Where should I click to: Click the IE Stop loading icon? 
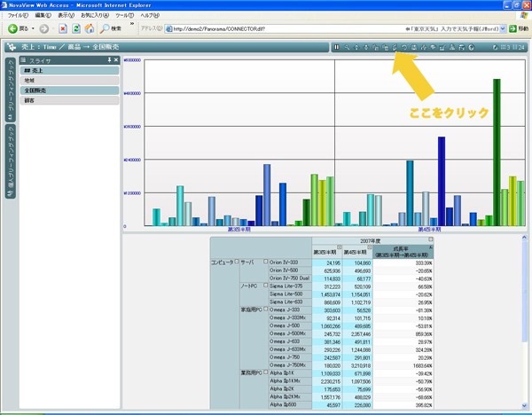(64, 28)
